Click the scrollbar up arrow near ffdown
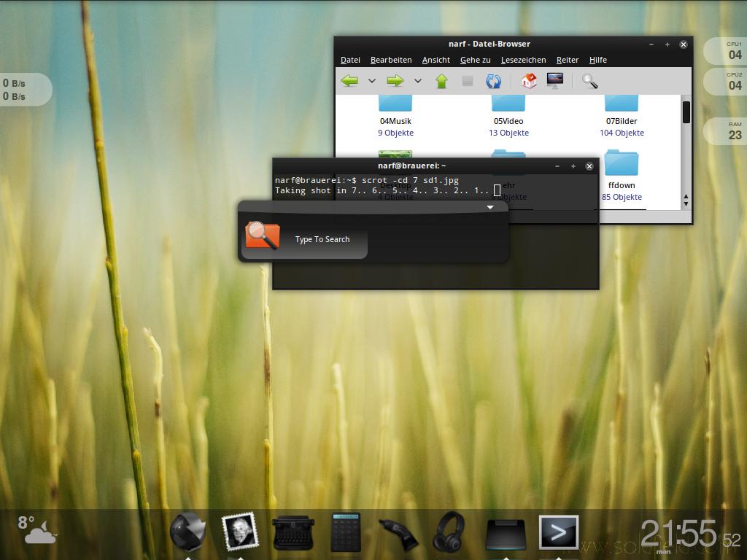 pyautogui.click(x=686, y=196)
